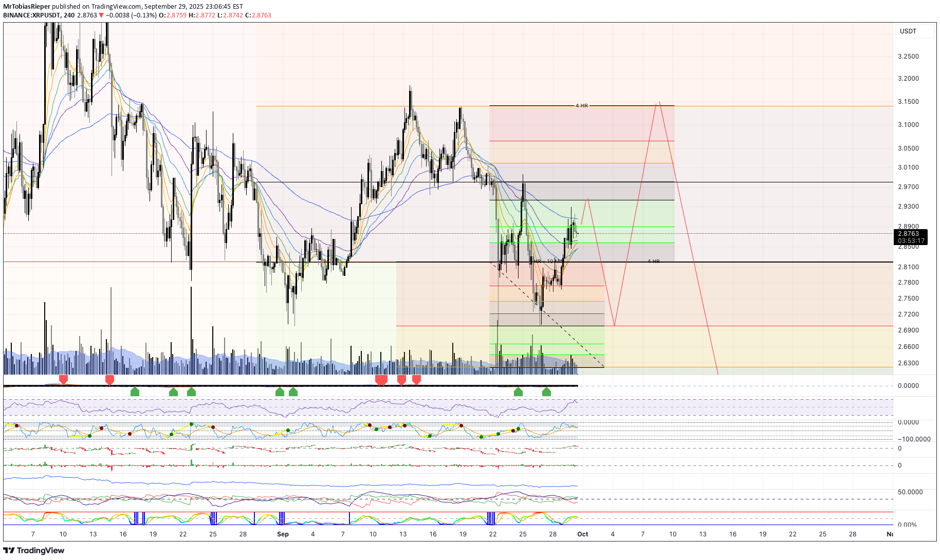Click the BINANCE:XRPUSDT symbol text
This screenshot has height=560, width=940.
31,15
